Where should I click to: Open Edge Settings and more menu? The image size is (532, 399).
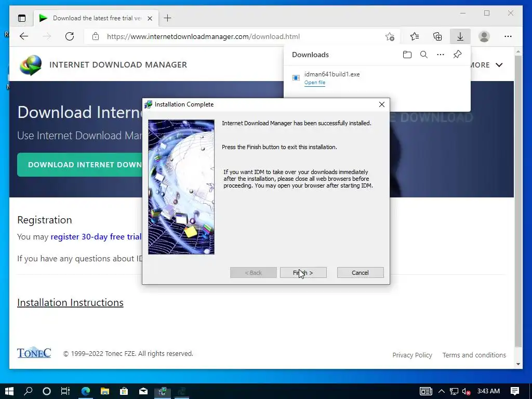point(508,36)
